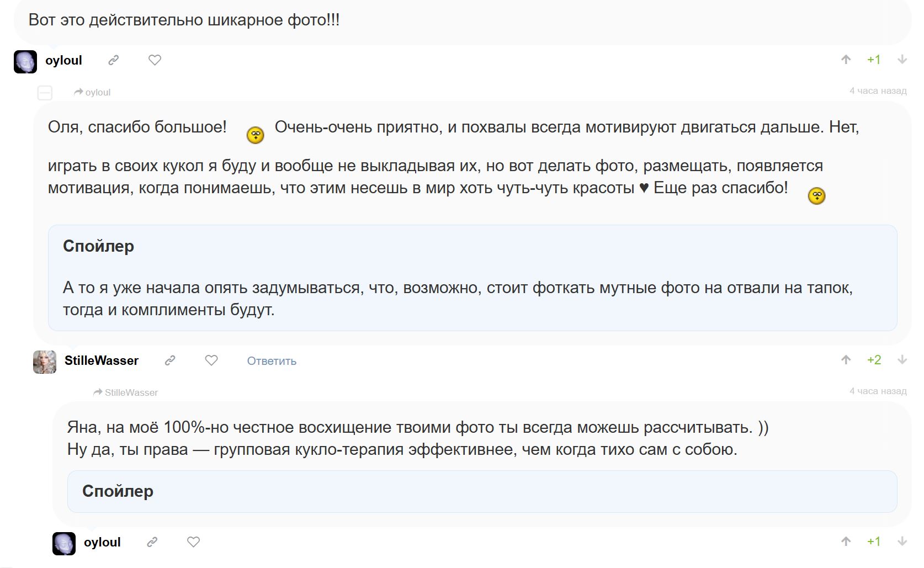This screenshot has height=568, width=924.
Task: Like StilleWasser's comment with heart
Action: (211, 360)
